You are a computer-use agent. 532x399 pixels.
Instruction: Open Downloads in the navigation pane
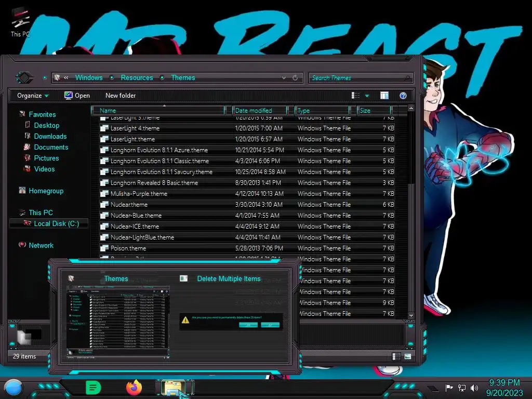coord(50,137)
